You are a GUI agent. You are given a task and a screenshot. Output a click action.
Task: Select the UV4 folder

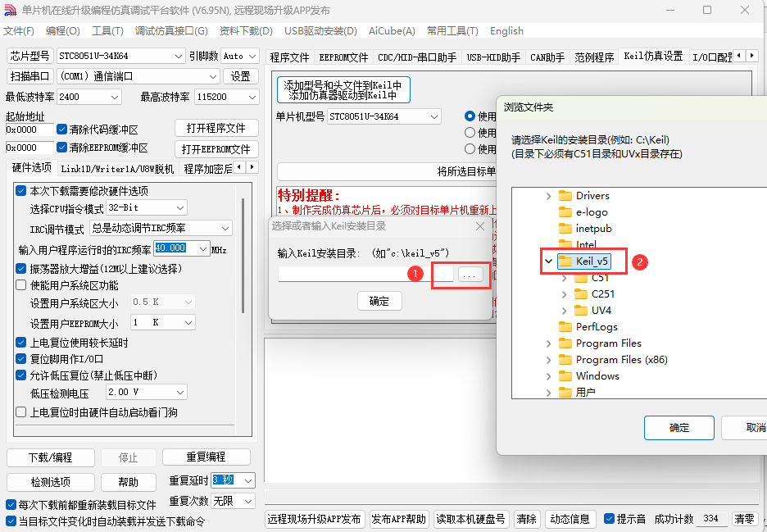click(x=592, y=311)
